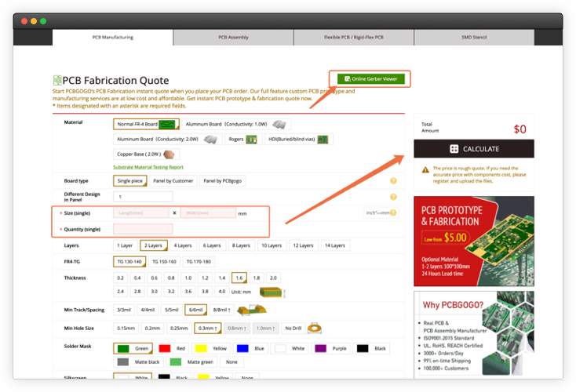The width and height of the screenshot is (576, 392).
Task: Switch to the PCB Manufacturing tab
Action: coord(113,37)
